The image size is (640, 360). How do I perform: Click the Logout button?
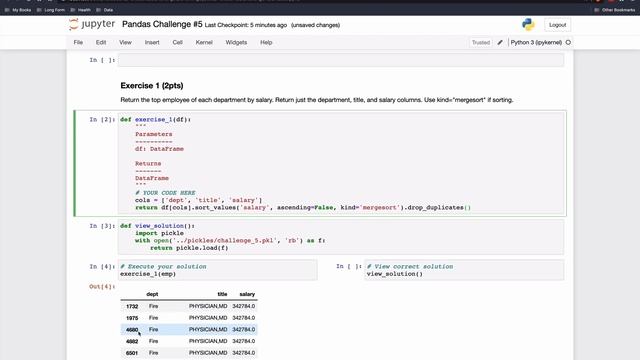coord(558,25)
